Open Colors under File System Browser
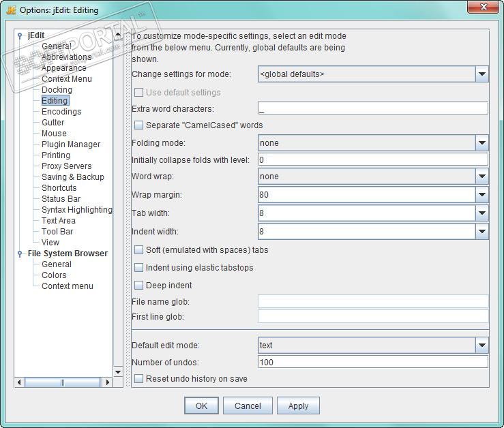504x428 pixels. (54, 275)
